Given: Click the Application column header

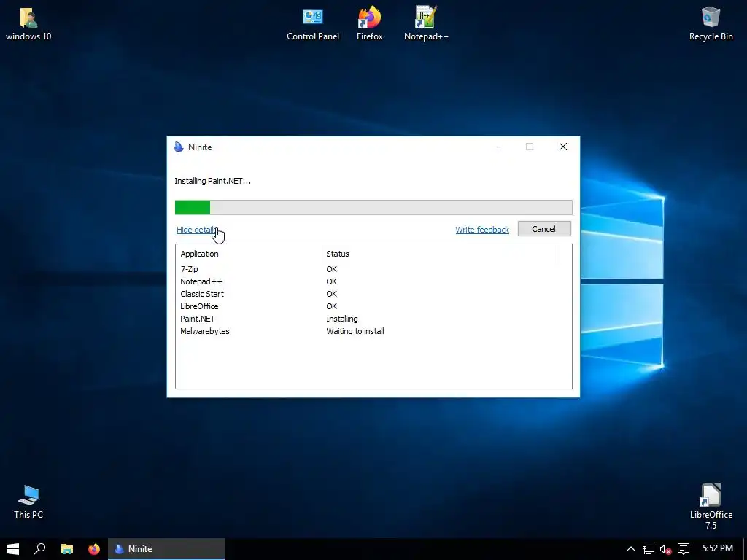Looking at the screenshot, I should [x=249, y=254].
